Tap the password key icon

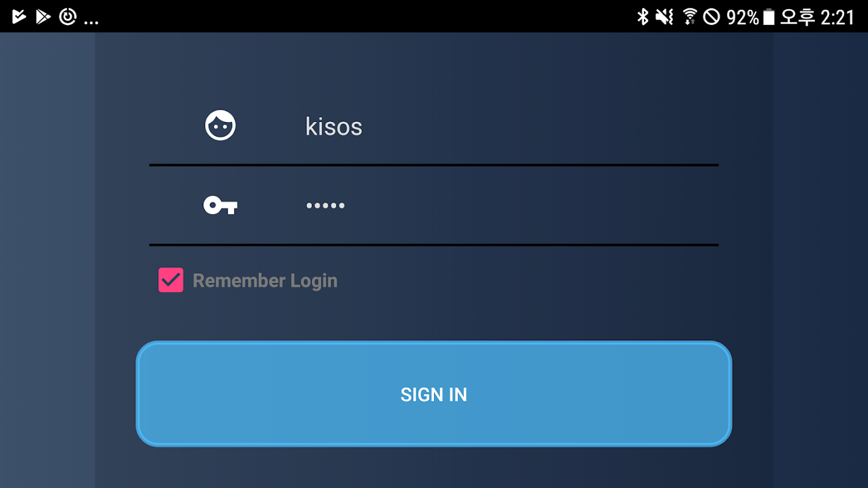click(x=220, y=206)
